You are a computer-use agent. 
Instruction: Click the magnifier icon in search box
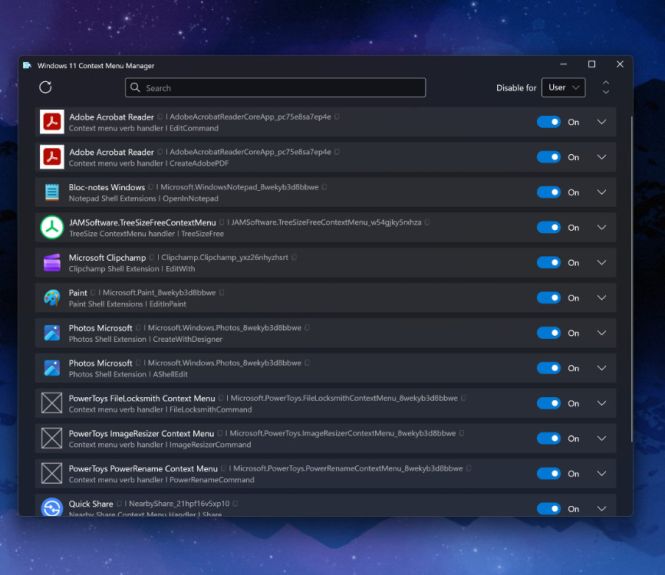tap(135, 87)
